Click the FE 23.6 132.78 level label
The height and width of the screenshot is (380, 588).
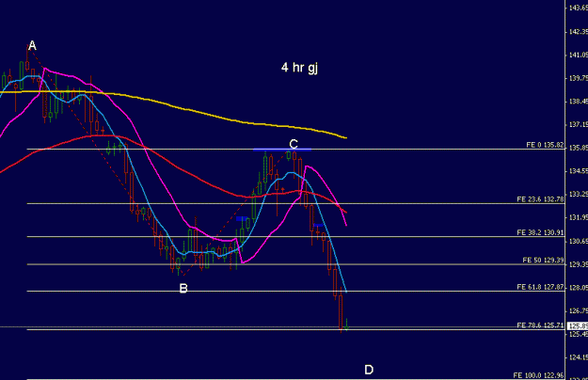coord(540,199)
